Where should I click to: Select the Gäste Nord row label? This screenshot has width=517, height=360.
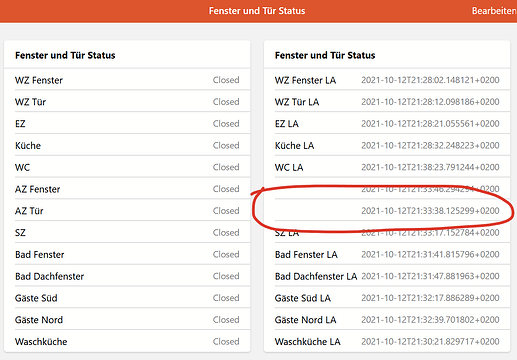[39, 320]
